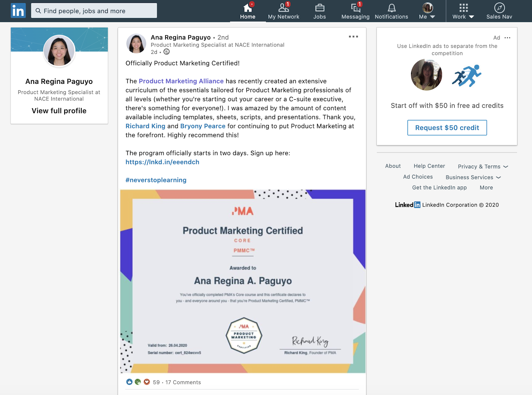Expand the Me account dropdown
The height and width of the screenshot is (395, 532).
(x=427, y=11)
